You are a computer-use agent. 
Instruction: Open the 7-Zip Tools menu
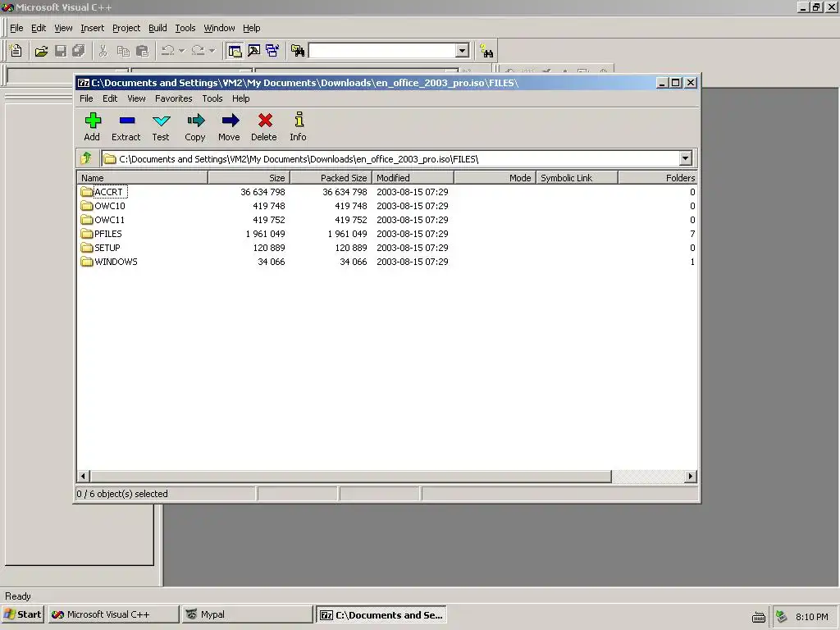coord(212,98)
